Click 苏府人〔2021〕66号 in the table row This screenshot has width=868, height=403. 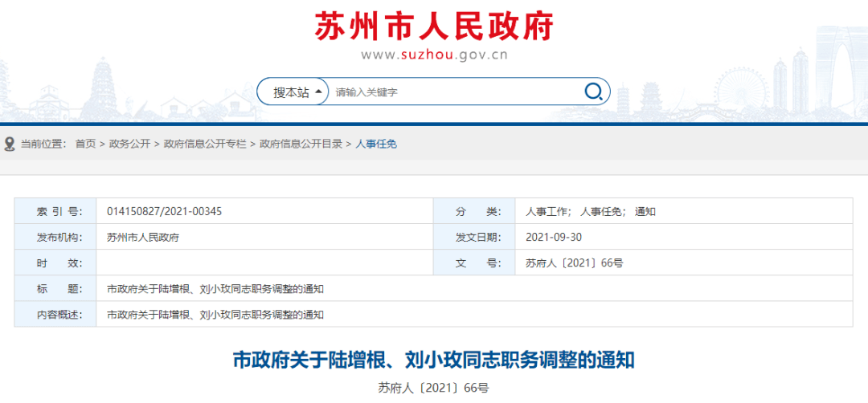pos(574,263)
